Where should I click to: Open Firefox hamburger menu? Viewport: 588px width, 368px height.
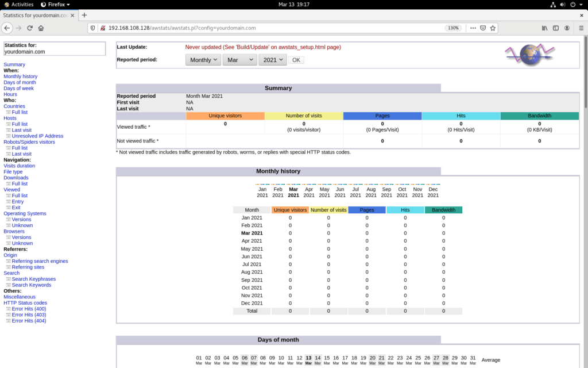[581, 28]
